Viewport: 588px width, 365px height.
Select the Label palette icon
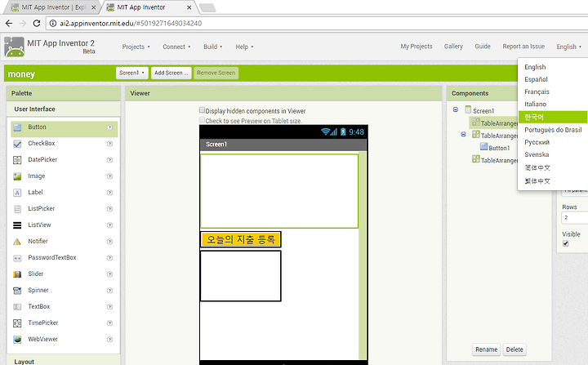point(17,193)
